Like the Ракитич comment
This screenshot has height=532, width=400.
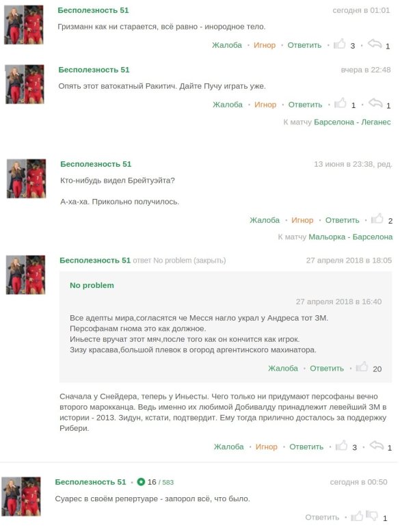[x=340, y=103]
